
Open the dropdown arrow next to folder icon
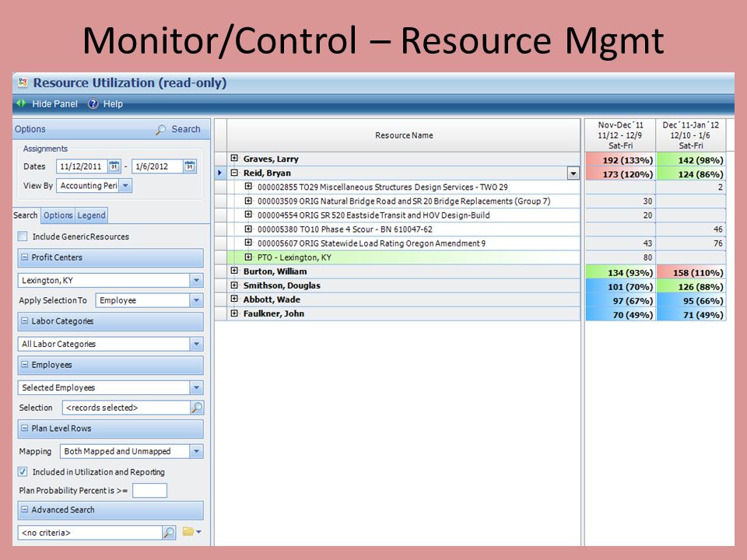pyautogui.click(x=198, y=532)
